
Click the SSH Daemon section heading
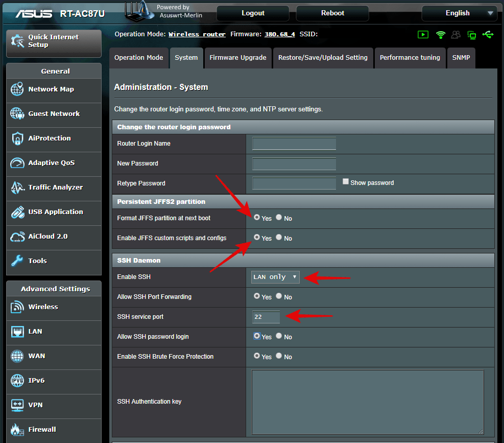(x=138, y=261)
